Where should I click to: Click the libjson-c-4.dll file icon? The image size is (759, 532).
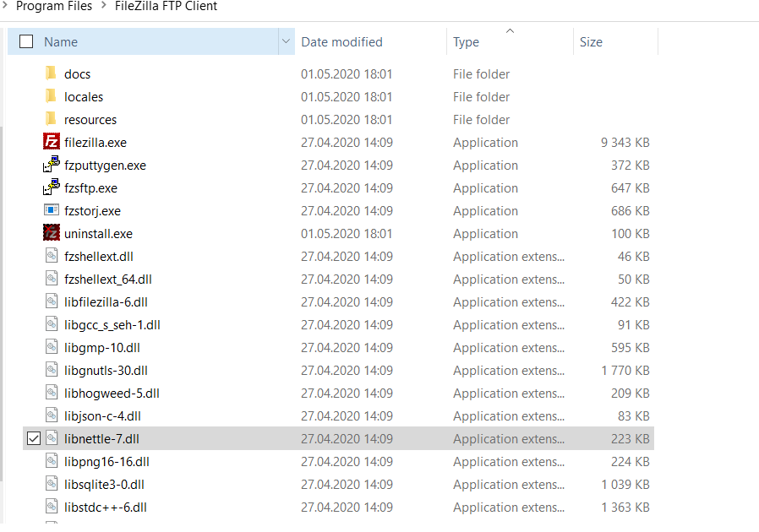pyautogui.click(x=52, y=415)
